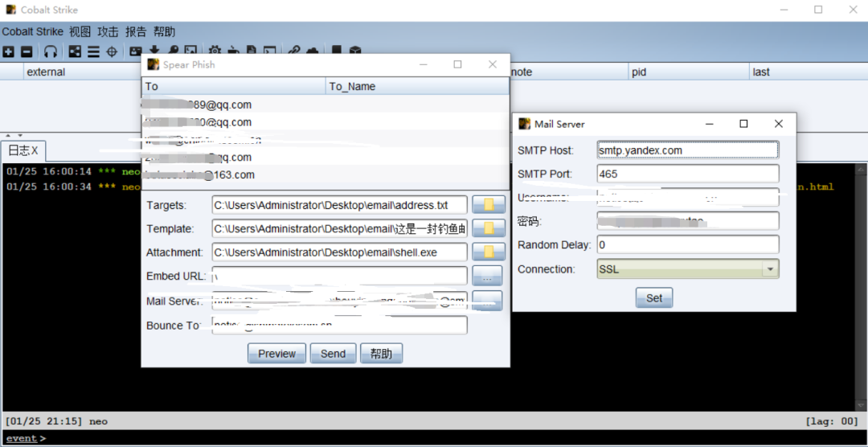Click the Template path field
Viewport: 868px width, 447px height.
coord(340,228)
